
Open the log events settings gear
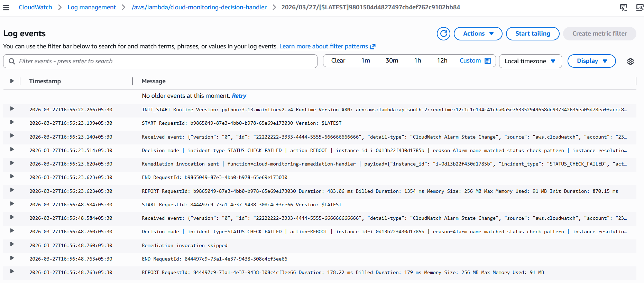(x=631, y=61)
